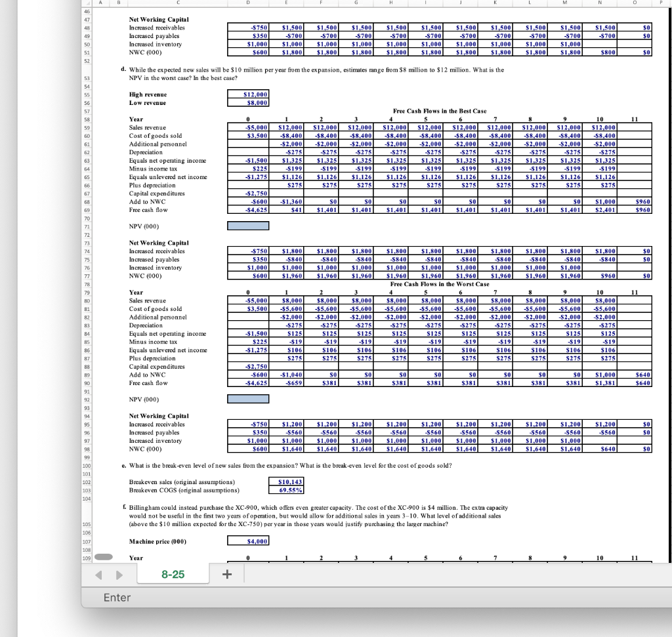Image resolution: width=672 pixels, height=637 pixels.
Task: Select row 58 header
Action: (87, 119)
